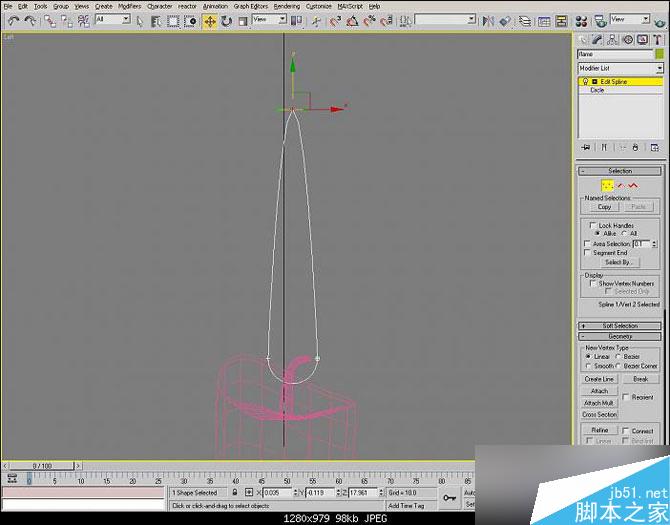Toggle the Angle Snap icon
Screen dimensions: 670x525
pos(353,21)
